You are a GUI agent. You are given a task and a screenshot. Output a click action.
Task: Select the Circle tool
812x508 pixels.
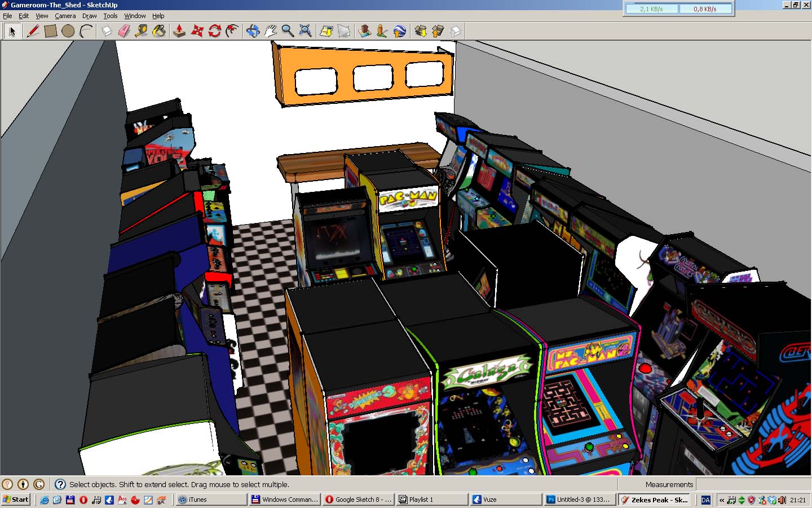point(68,31)
